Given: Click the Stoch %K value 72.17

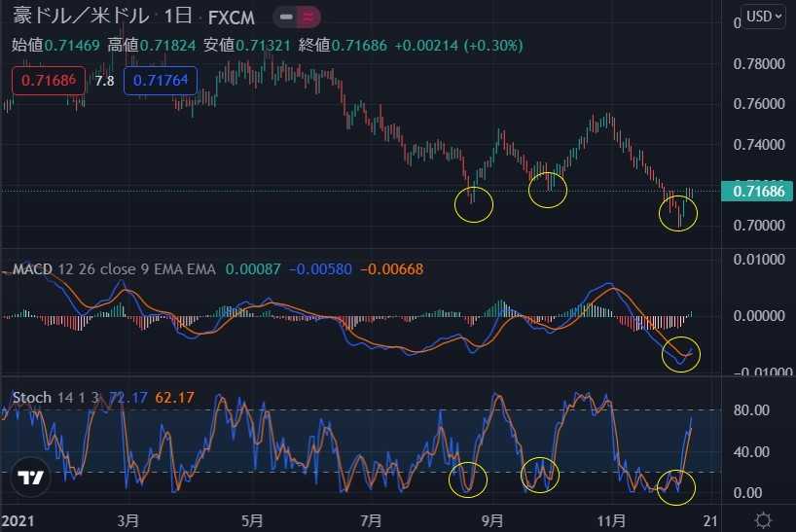Looking at the screenshot, I should [x=127, y=397].
